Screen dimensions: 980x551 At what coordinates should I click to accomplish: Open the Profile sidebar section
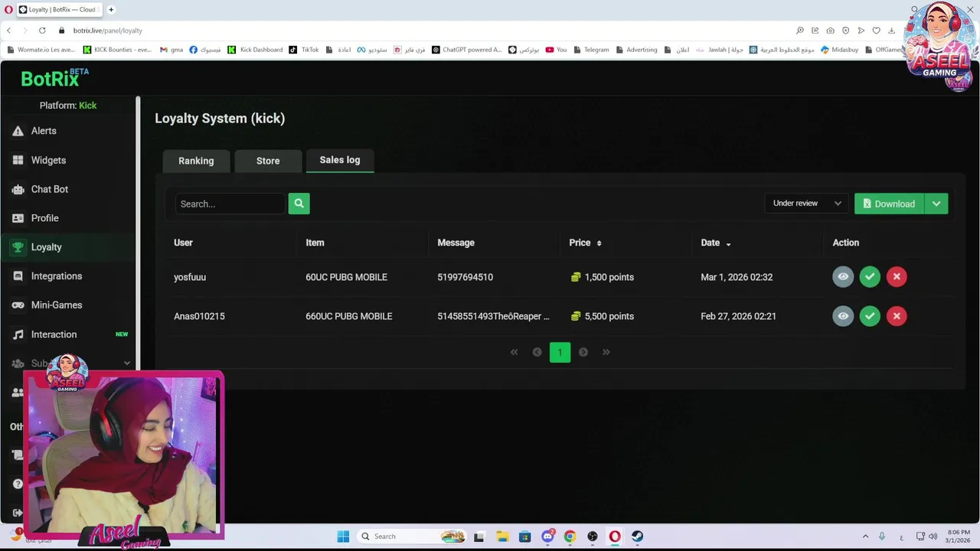(44, 218)
